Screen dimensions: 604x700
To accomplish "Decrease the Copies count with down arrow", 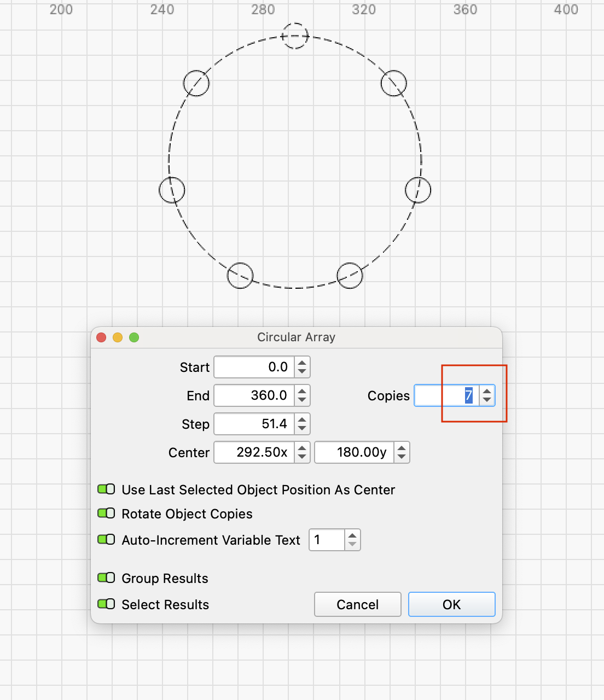I will [x=487, y=400].
